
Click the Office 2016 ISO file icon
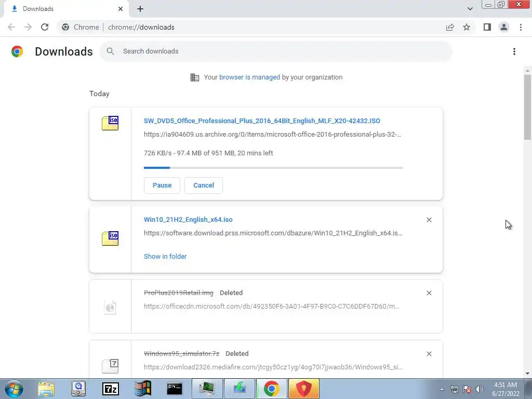coord(110,123)
